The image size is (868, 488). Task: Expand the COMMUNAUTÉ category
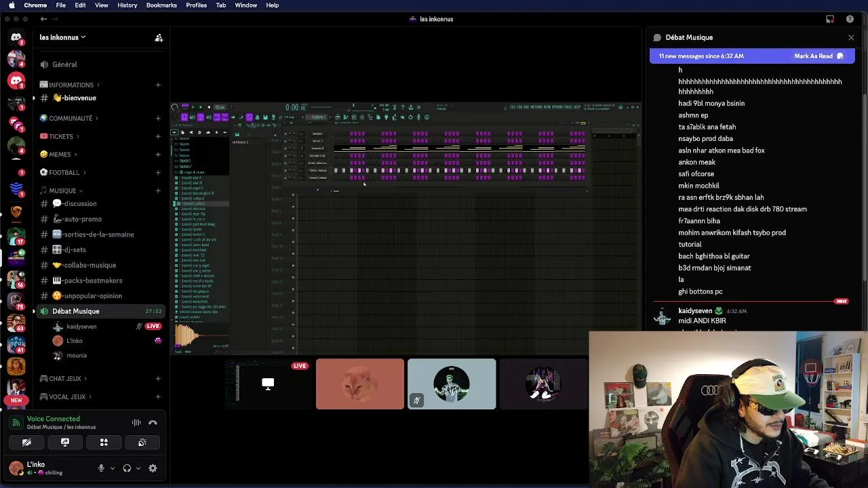pyautogui.click(x=68, y=118)
